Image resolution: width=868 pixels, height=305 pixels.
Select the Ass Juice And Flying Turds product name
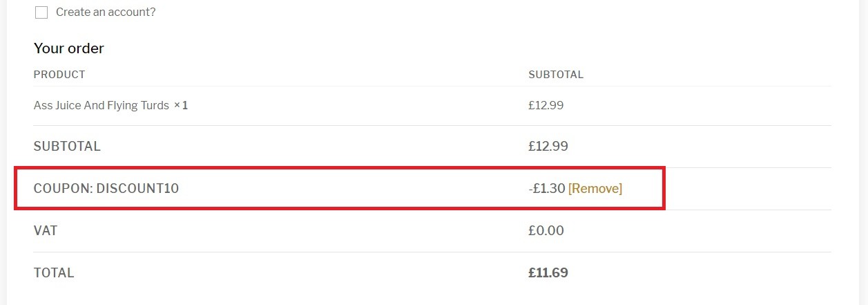tap(102, 106)
